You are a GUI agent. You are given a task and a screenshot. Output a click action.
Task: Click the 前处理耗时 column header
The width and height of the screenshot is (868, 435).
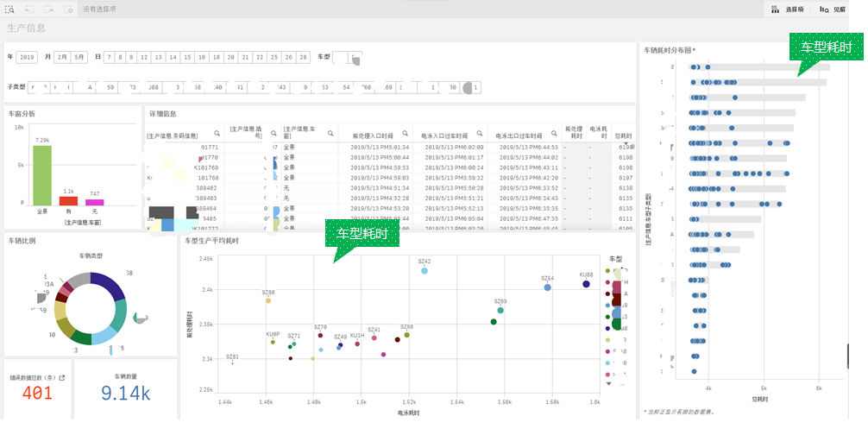coord(574,132)
